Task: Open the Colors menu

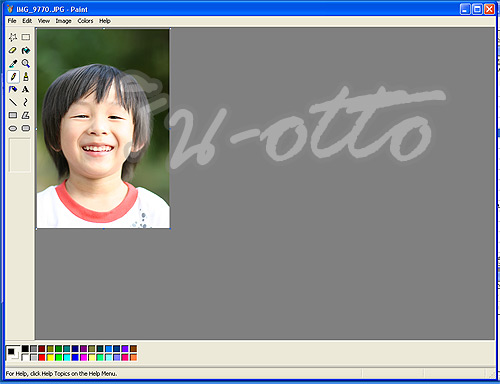Action: (85, 21)
